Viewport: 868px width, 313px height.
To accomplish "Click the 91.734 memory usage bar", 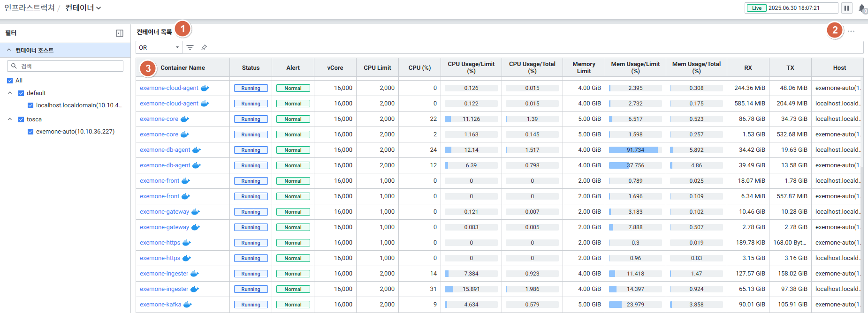I will click(x=635, y=150).
